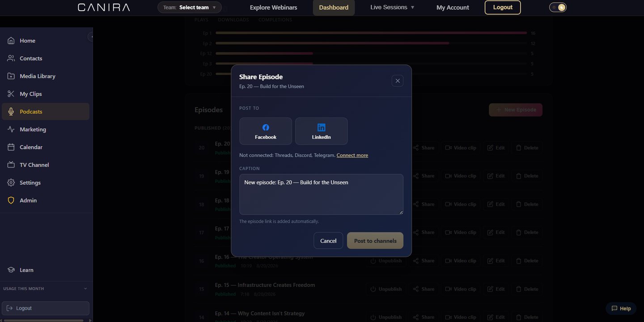Click into the Caption text area
Image resolution: width=644 pixels, height=322 pixels.
tap(321, 194)
